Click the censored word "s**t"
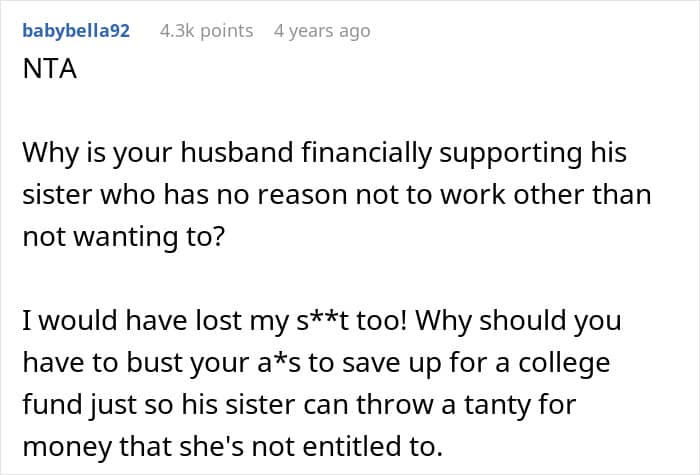This screenshot has width=700, height=475. point(322,321)
